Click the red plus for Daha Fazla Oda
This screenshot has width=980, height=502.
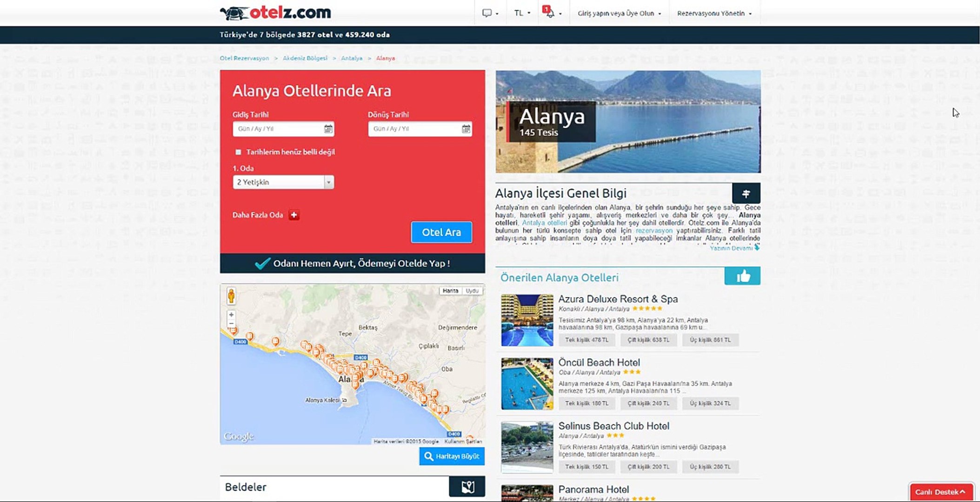pos(293,215)
